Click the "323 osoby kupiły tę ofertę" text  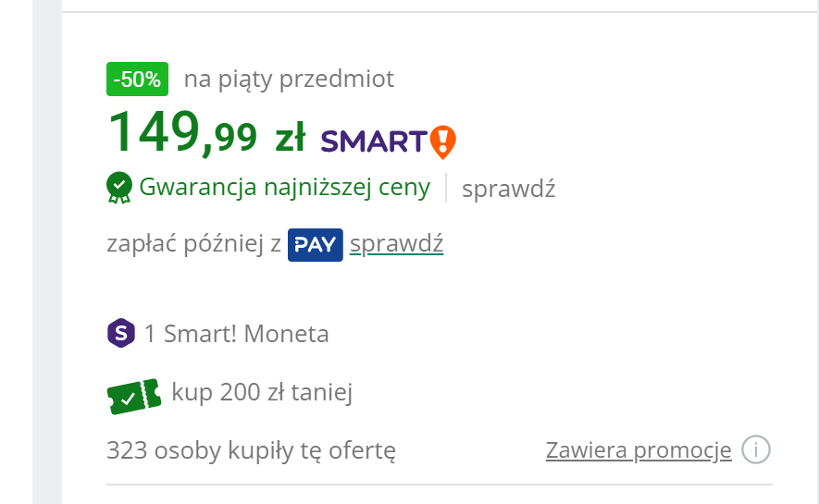tap(252, 451)
